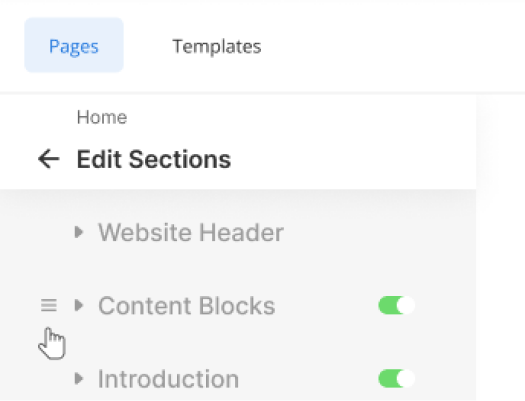The image size is (525, 401).
Task: Expand the Content Blocks section triangle
Action: [79, 305]
